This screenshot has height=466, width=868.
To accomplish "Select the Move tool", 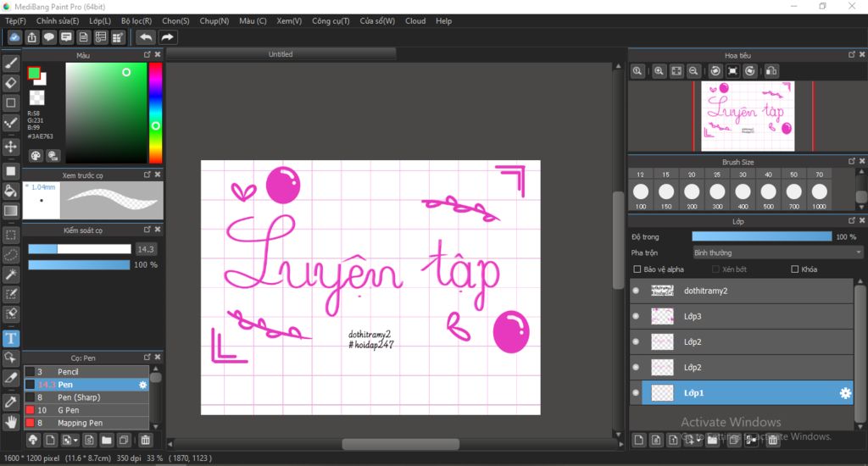I will coord(10,147).
